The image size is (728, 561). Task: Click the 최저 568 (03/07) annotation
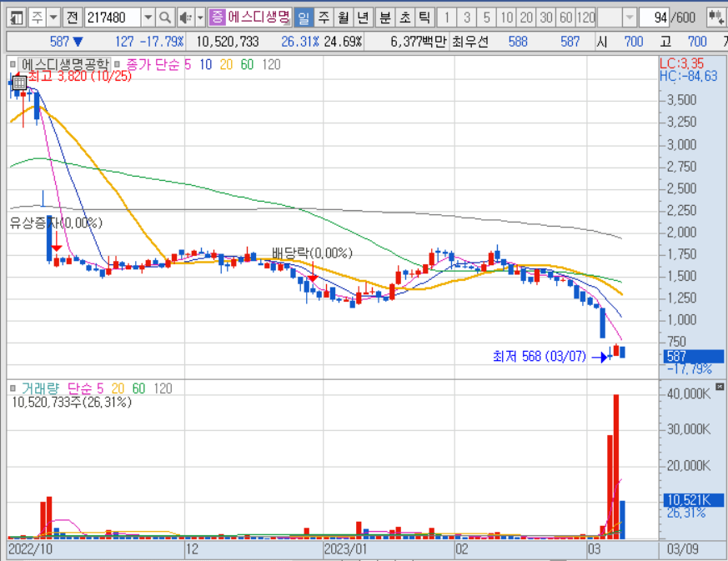tap(539, 357)
